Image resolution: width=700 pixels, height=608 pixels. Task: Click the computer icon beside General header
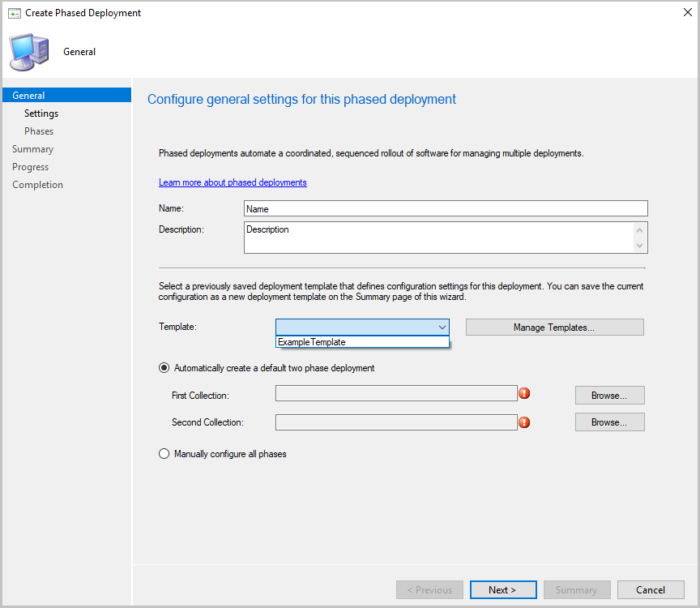click(29, 52)
